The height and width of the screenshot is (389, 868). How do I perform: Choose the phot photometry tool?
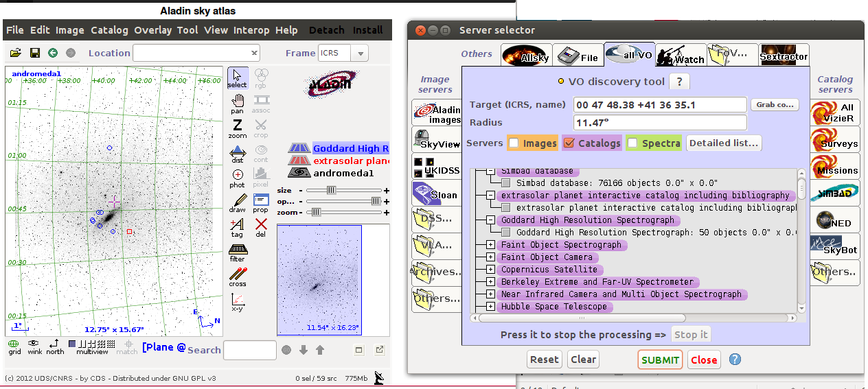coord(238,178)
